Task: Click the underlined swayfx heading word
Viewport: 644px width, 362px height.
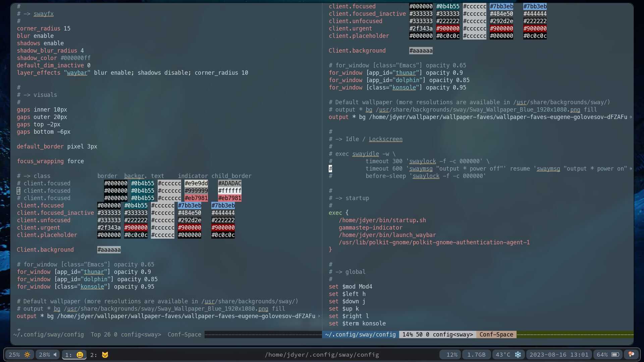Action: (x=44, y=14)
